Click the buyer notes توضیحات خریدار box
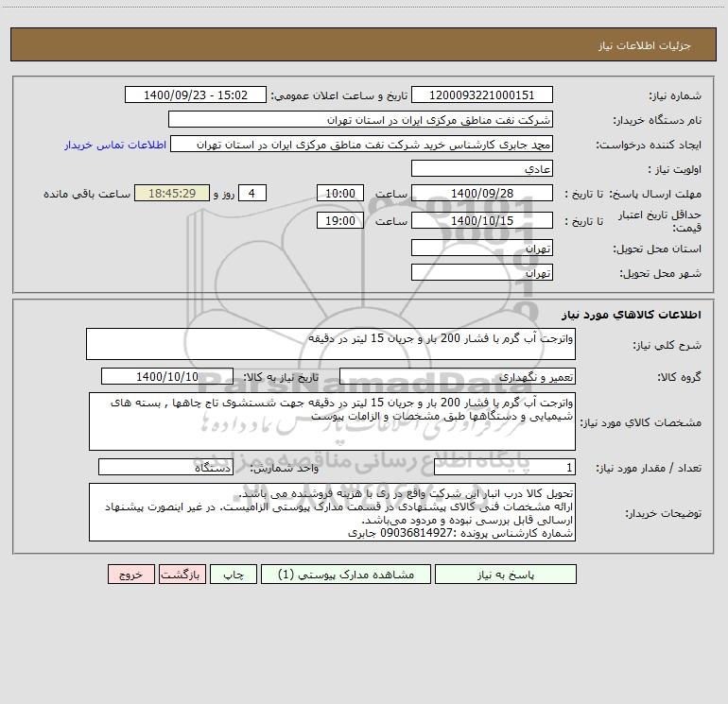 [x=332, y=512]
